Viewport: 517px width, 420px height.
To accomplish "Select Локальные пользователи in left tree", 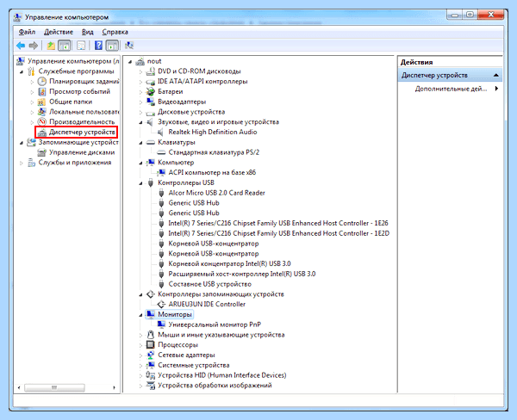I will coord(84,112).
